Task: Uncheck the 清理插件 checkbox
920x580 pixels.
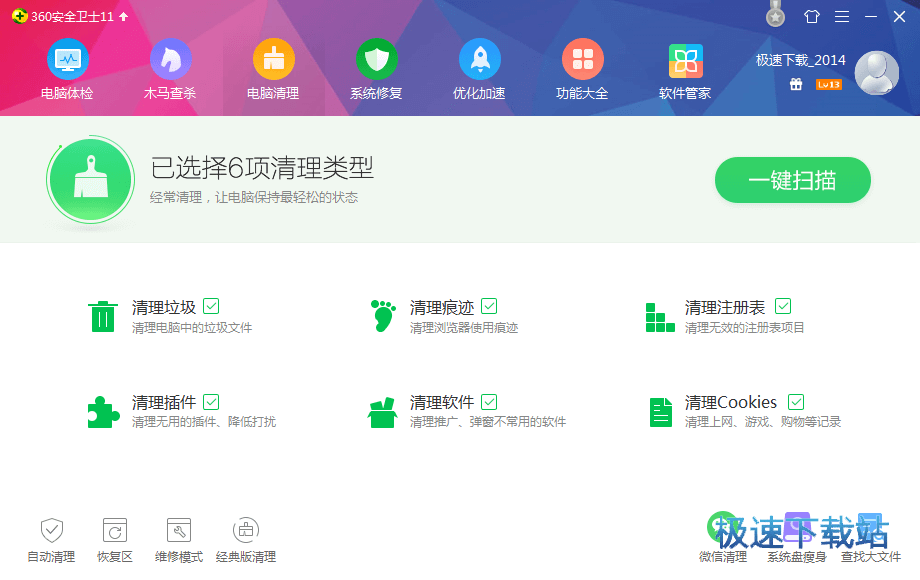Action: pos(211,402)
